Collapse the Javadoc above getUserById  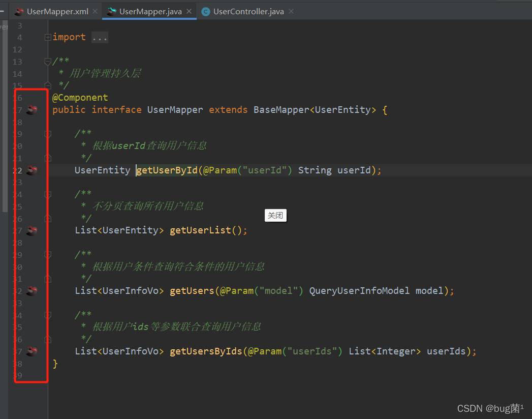(47, 133)
